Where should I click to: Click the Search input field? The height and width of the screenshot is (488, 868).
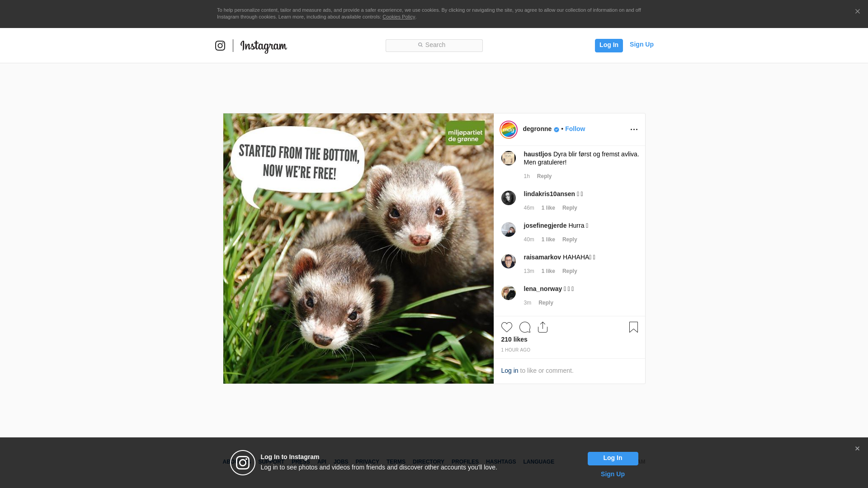pos(434,45)
